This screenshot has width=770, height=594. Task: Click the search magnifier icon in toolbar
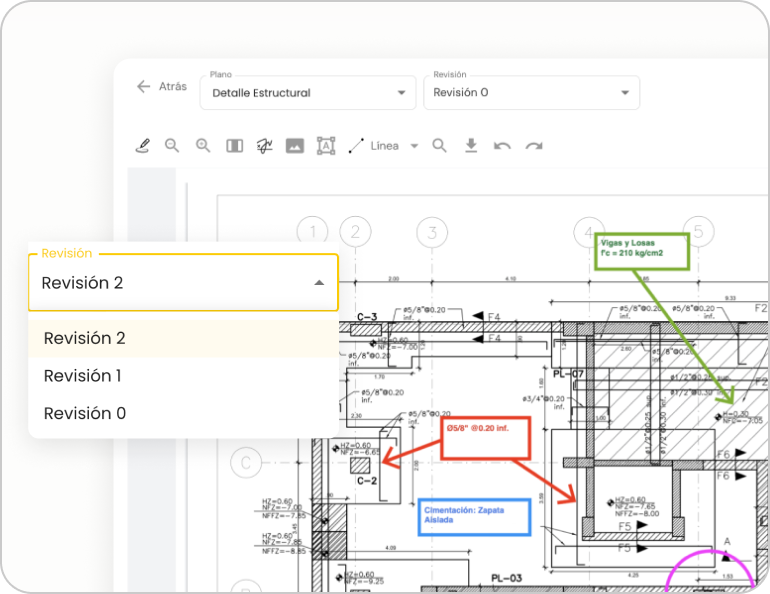tap(440, 146)
